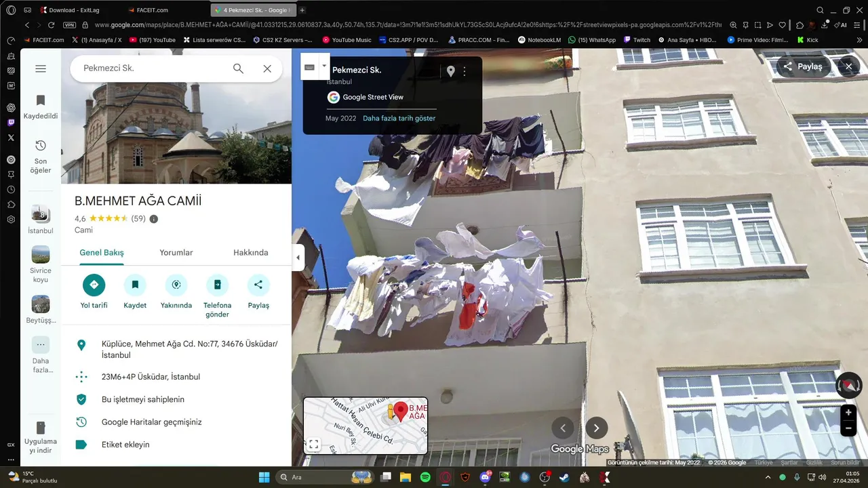Viewport: 868px width, 488px height.
Task: Open Kaydedildi saved places in sidebar
Action: 41,107
